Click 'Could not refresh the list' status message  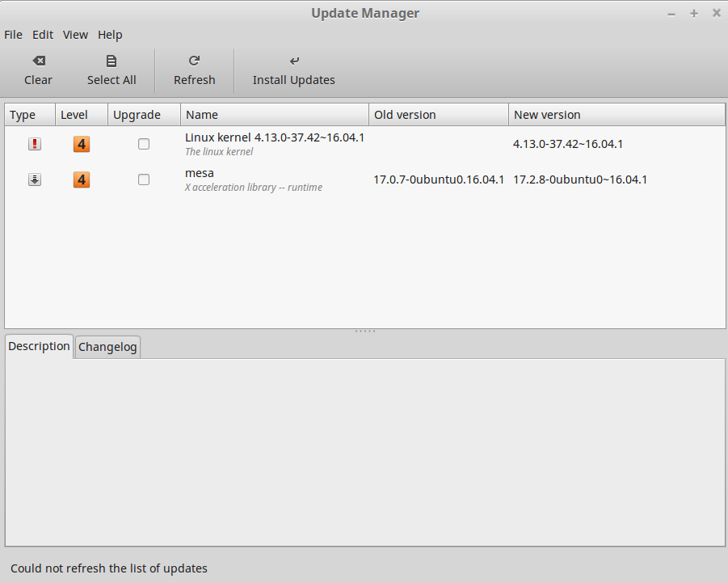click(109, 568)
